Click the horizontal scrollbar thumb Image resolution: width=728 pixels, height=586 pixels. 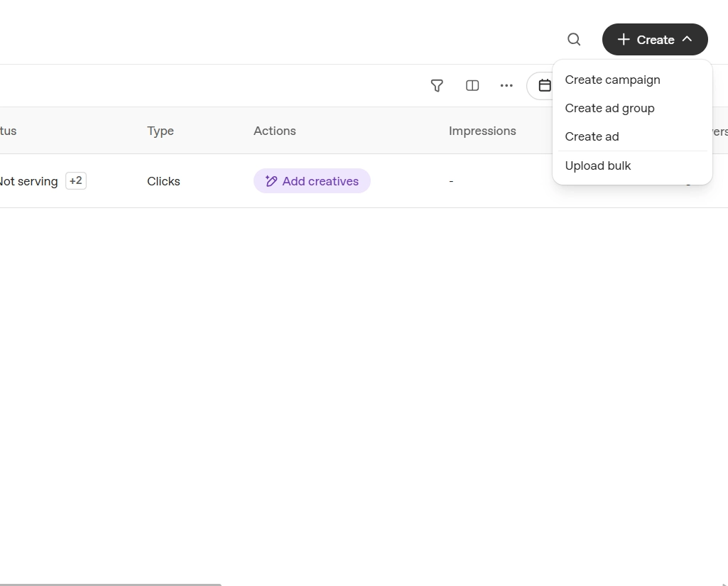[x=111, y=585]
